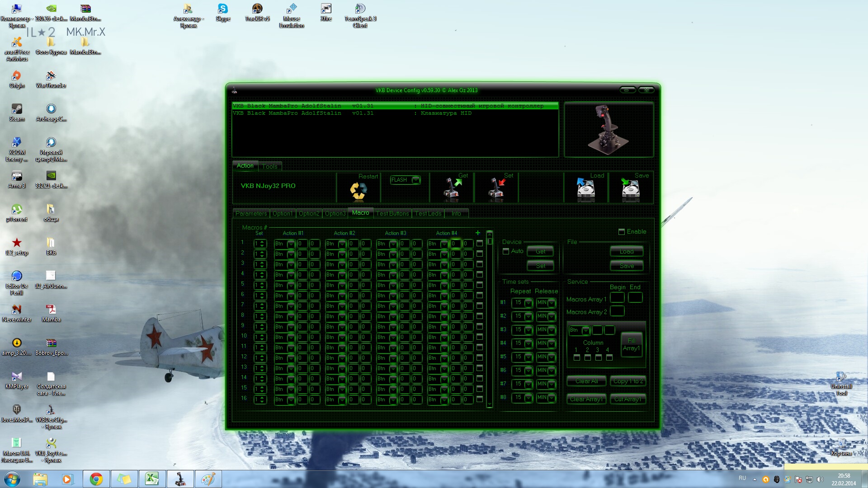Screen dimensions: 868x488
Task: Toggle the checkbox at end of macro row 10
Action: click(x=480, y=337)
